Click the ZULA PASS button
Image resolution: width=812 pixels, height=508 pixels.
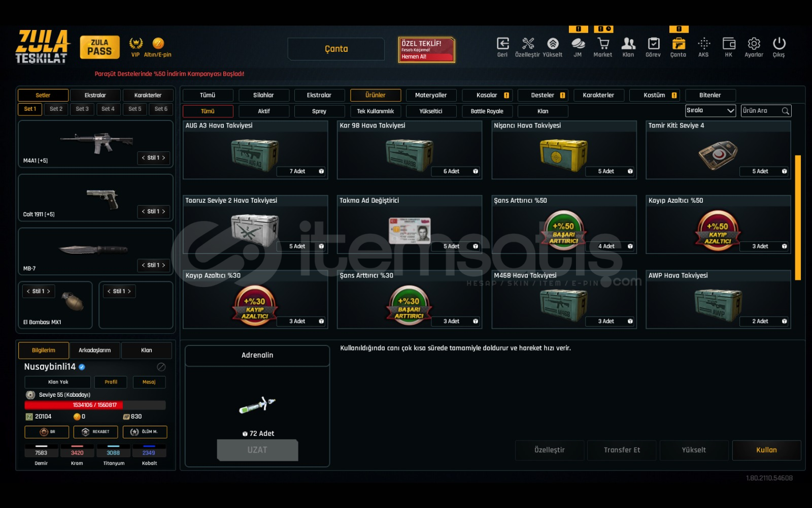click(x=99, y=47)
